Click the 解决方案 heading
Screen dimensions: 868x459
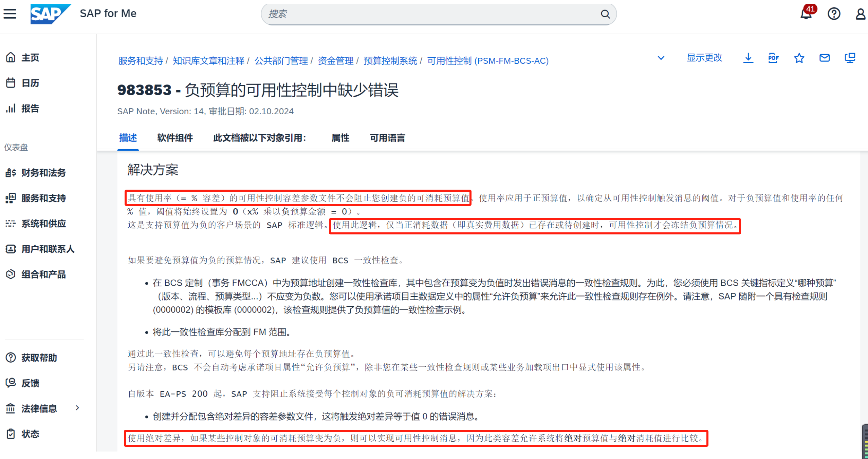coord(153,170)
